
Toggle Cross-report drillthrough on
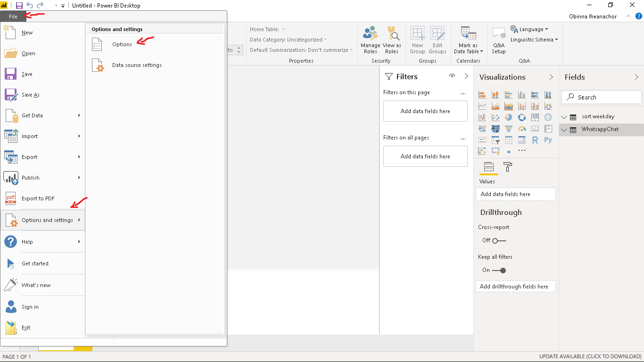point(499,240)
